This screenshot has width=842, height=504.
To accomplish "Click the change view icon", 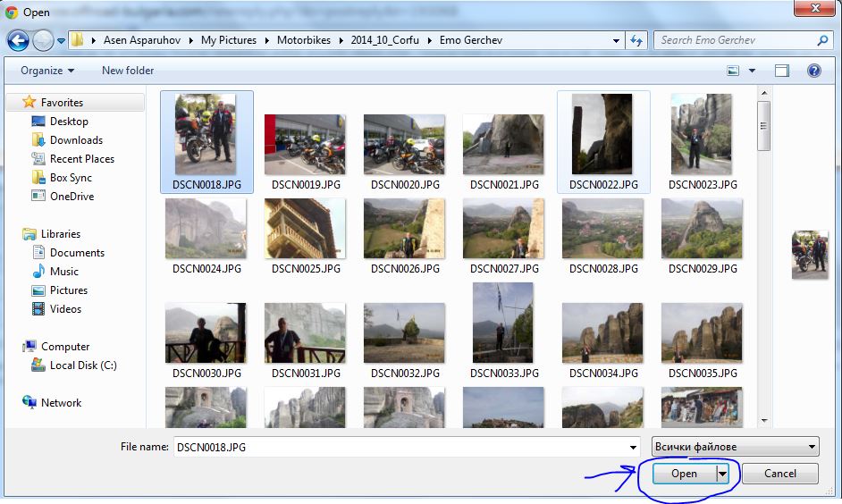I will click(x=733, y=71).
